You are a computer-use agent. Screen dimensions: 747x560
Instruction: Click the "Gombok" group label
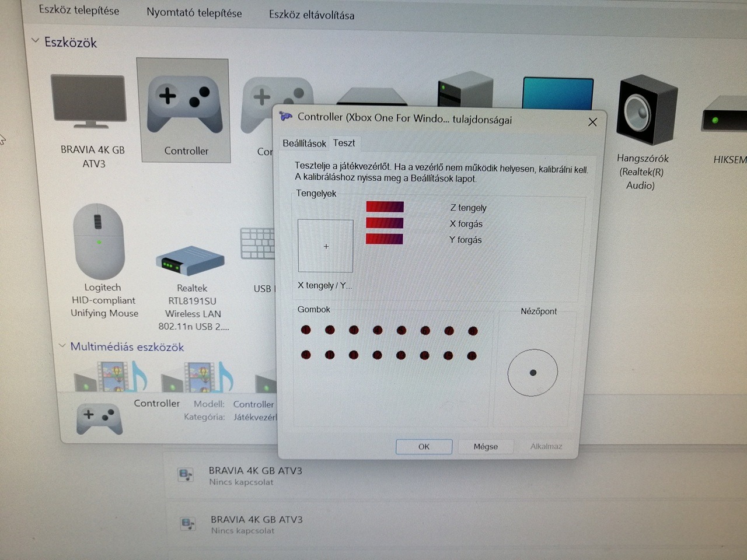[x=314, y=309]
